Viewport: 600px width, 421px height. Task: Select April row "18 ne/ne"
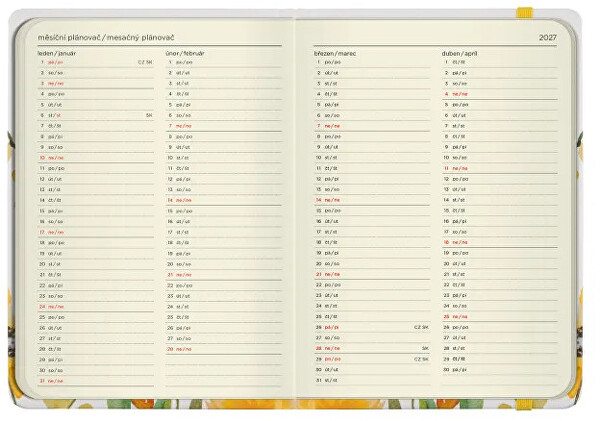pos(500,243)
